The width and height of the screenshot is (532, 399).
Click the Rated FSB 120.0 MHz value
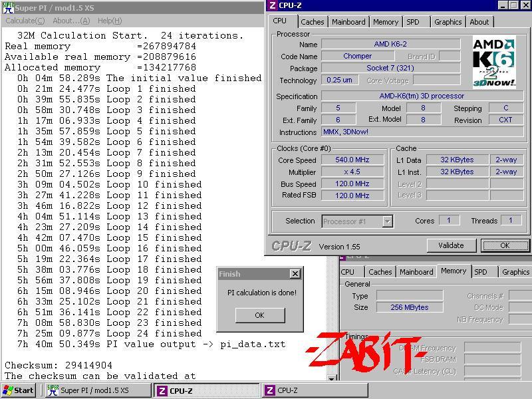[x=352, y=196]
